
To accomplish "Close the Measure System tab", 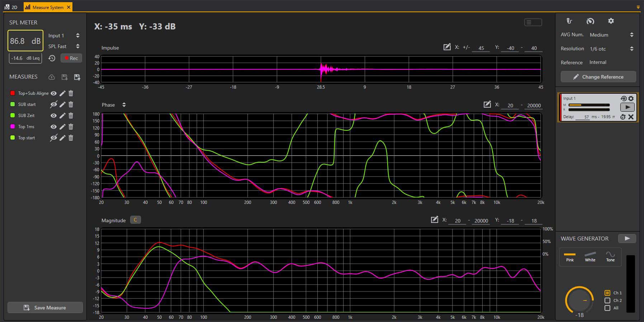I will pyautogui.click(x=68, y=7).
